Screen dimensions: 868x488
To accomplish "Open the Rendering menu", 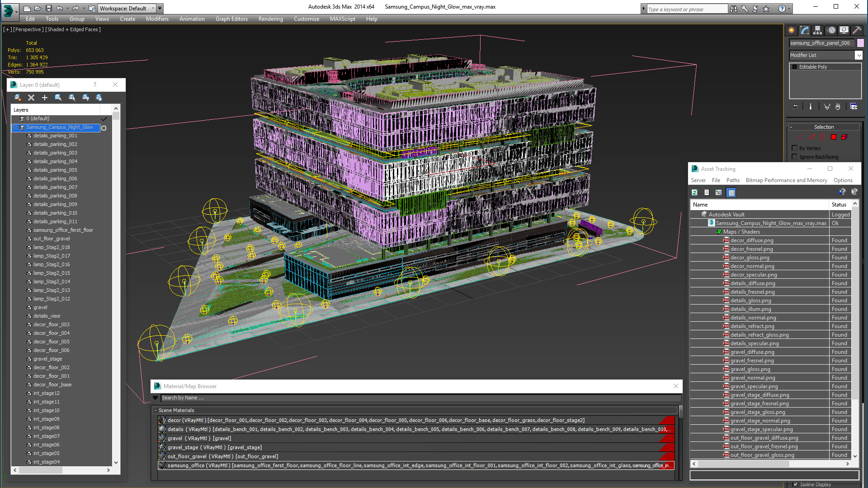I will click(x=270, y=19).
